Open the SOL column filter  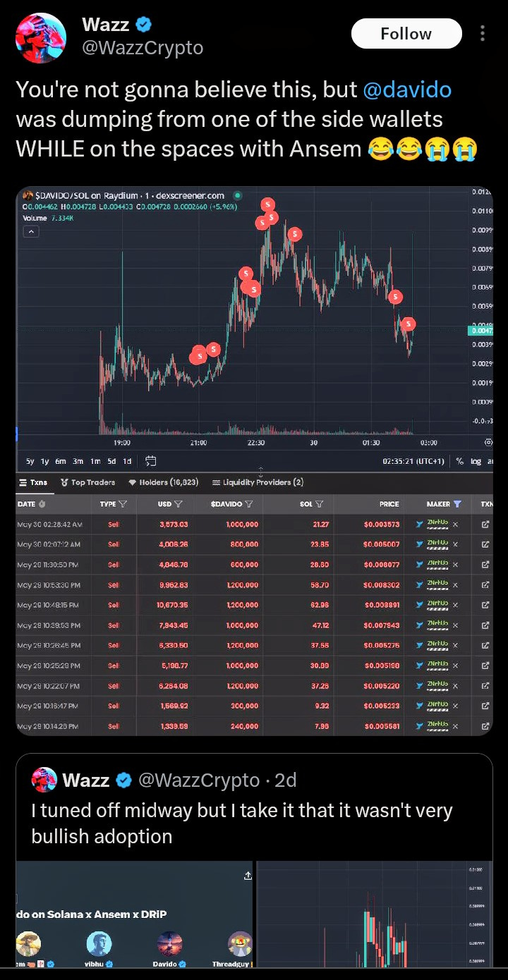click(320, 504)
